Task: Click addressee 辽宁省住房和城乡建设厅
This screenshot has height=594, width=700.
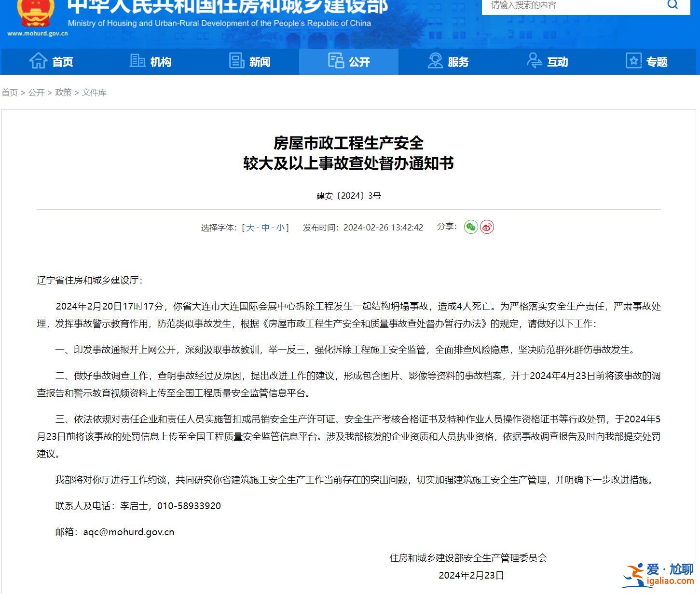Action: (87, 281)
